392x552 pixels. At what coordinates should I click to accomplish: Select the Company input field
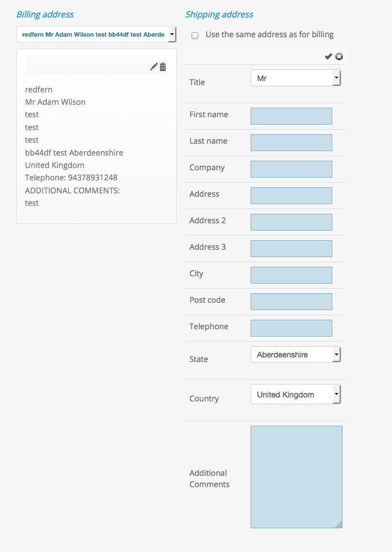[291, 169]
